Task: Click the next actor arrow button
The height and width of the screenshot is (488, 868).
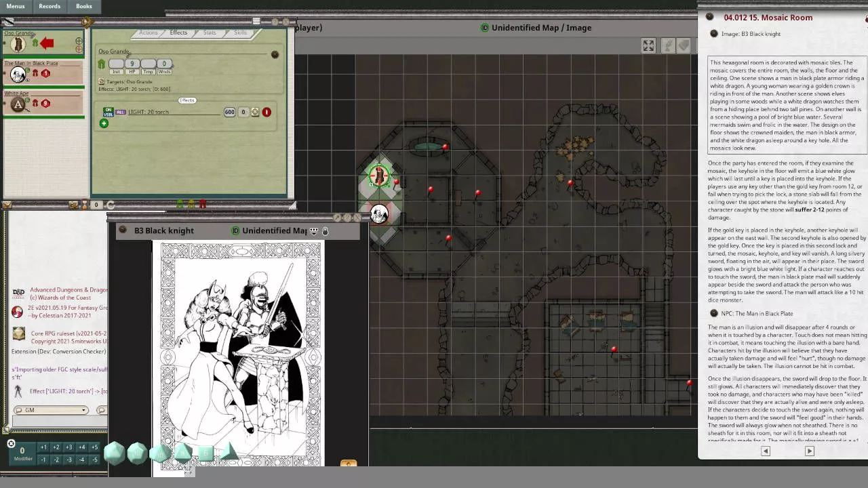Action: tap(111, 205)
